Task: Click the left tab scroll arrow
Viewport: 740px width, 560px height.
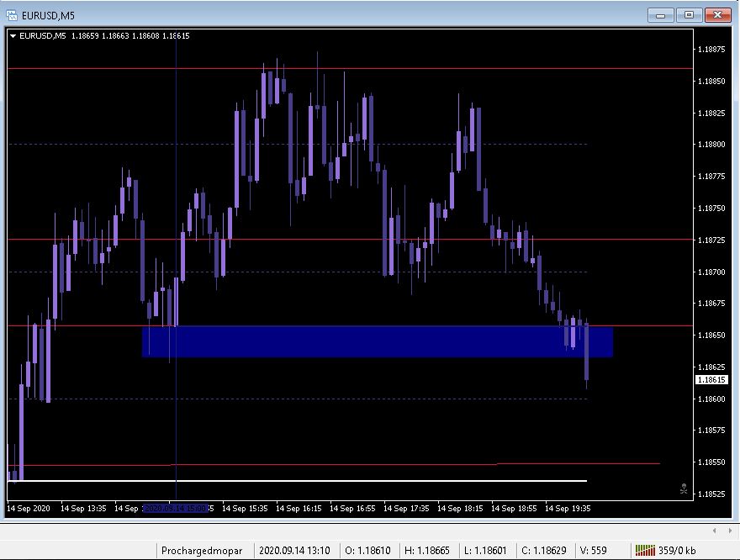Action: point(715,531)
